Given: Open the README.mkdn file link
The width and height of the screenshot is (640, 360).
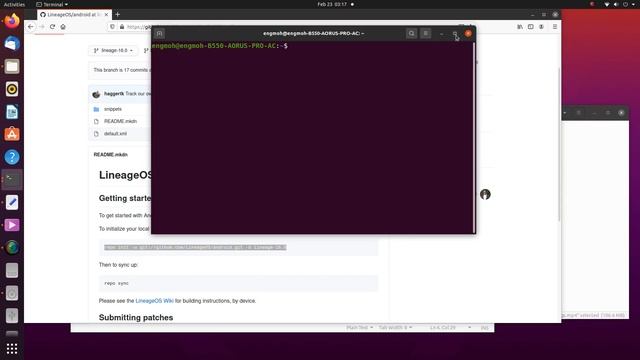Looking at the screenshot, I should [x=120, y=122].
